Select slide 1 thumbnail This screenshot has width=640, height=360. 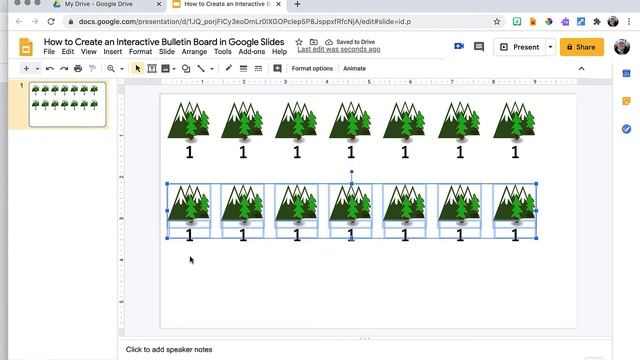(x=67, y=104)
